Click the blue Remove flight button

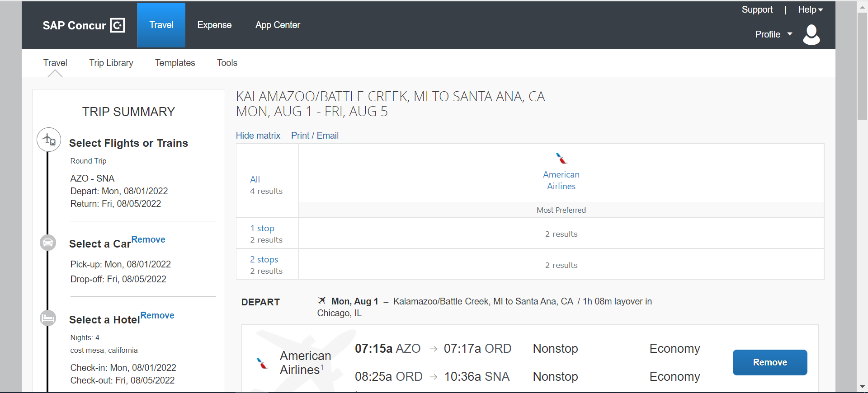[x=770, y=362]
